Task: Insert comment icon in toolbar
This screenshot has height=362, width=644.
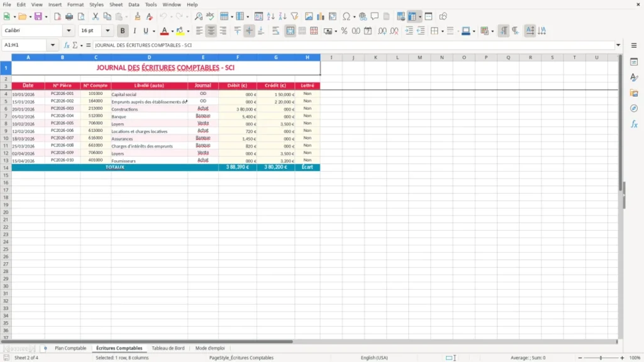Action: [375, 16]
